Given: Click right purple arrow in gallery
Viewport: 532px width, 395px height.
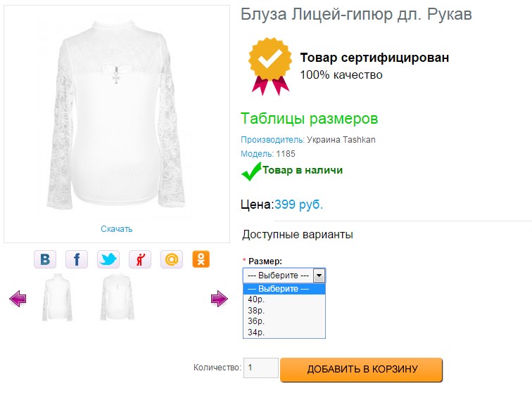Looking at the screenshot, I should click(x=219, y=299).
